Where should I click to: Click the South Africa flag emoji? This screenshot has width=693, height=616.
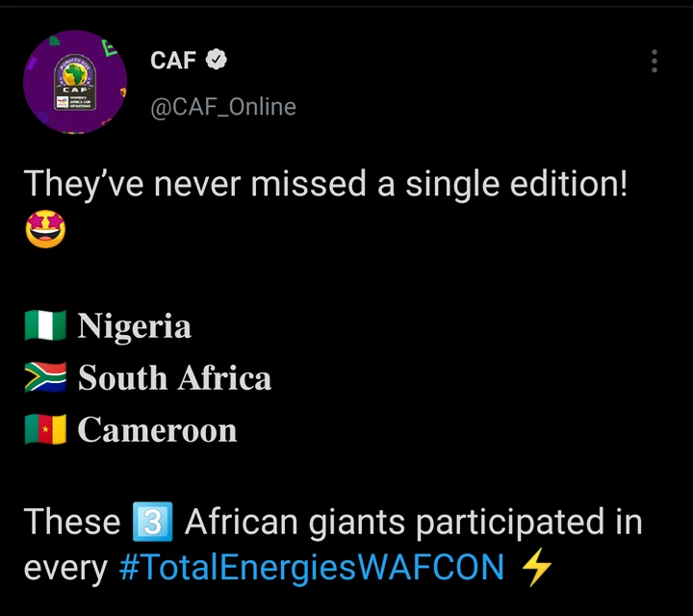44,377
